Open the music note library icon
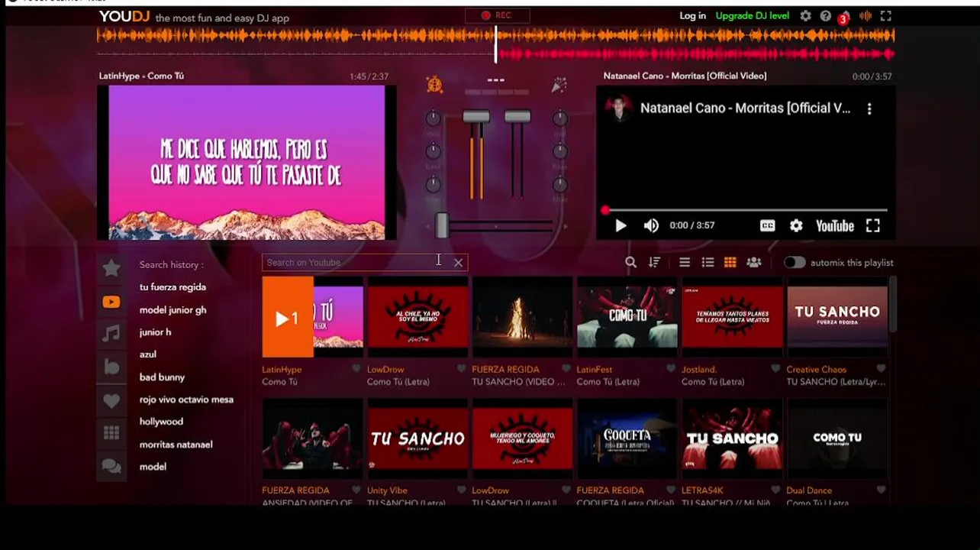980x550 pixels. pos(111,333)
